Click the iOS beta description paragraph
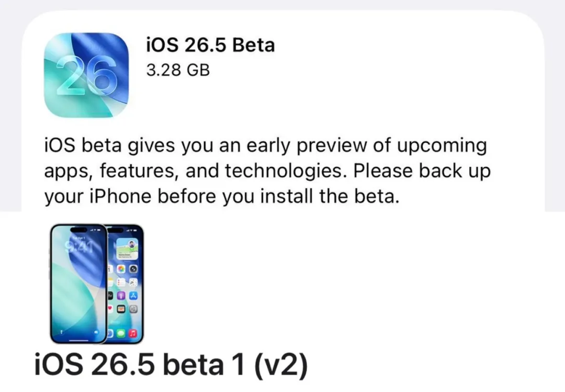Image resolution: width=565 pixels, height=392 pixels. [267, 171]
